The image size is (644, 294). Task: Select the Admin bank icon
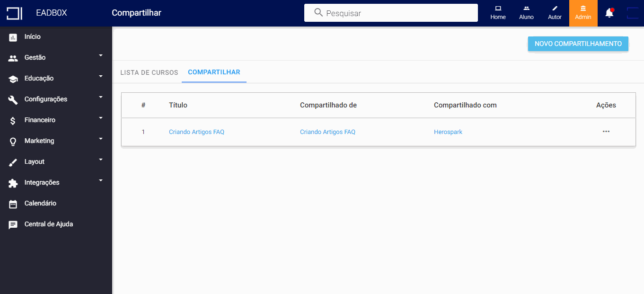(583, 9)
